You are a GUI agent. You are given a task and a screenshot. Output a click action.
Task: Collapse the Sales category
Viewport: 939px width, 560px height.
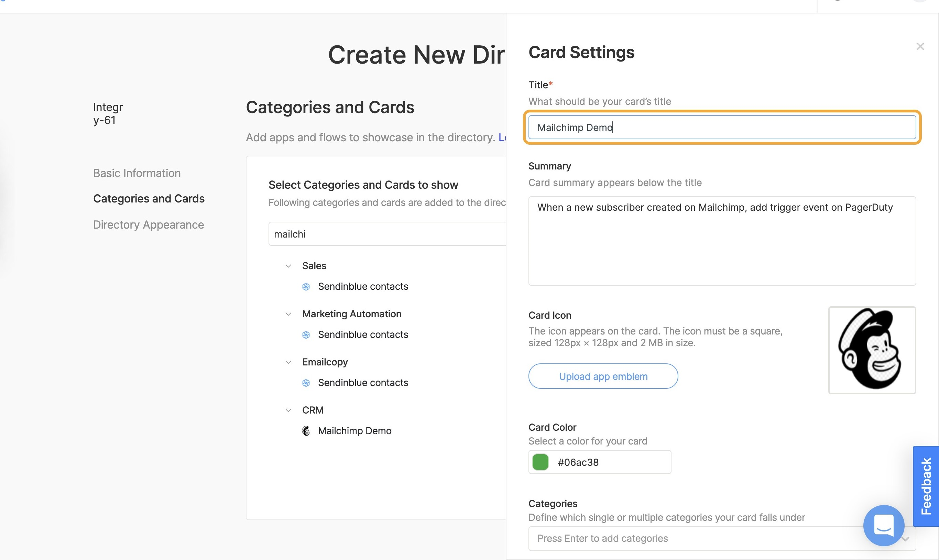click(x=288, y=266)
